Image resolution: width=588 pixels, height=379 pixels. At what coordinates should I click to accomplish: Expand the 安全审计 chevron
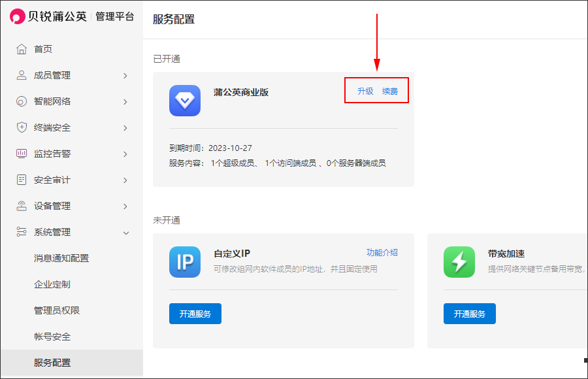pos(125,180)
